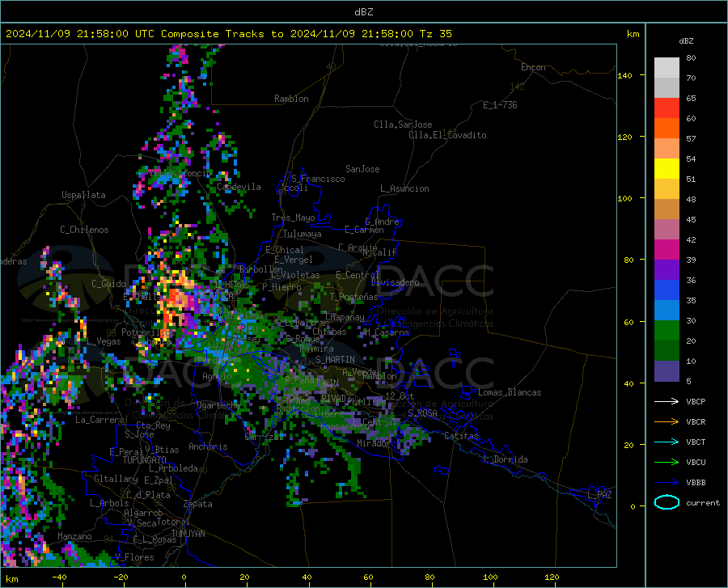Select the green 20 dBZ color swatch
Viewport: 728px width, 588px height.
(x=667, y=331)
